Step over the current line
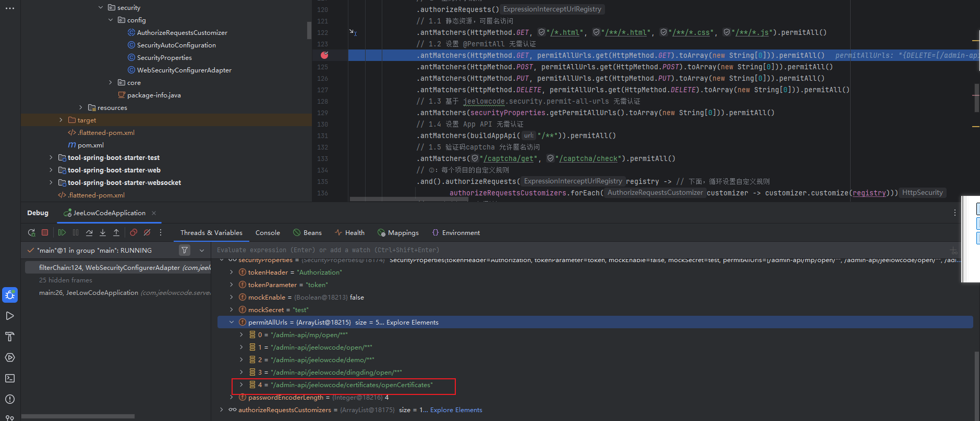The width and height of the screenshot is (980, 421). pos(89,232)
